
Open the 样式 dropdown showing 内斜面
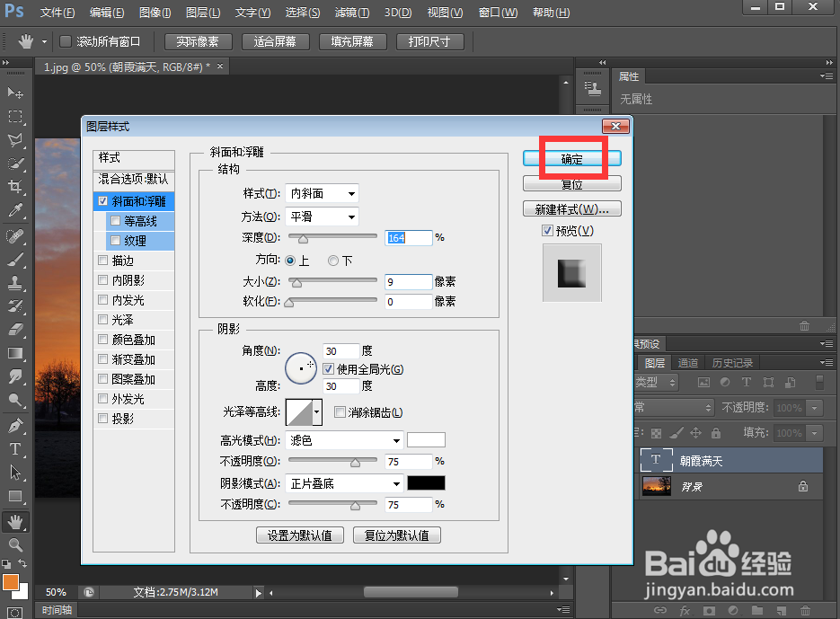tap(322, 192)
